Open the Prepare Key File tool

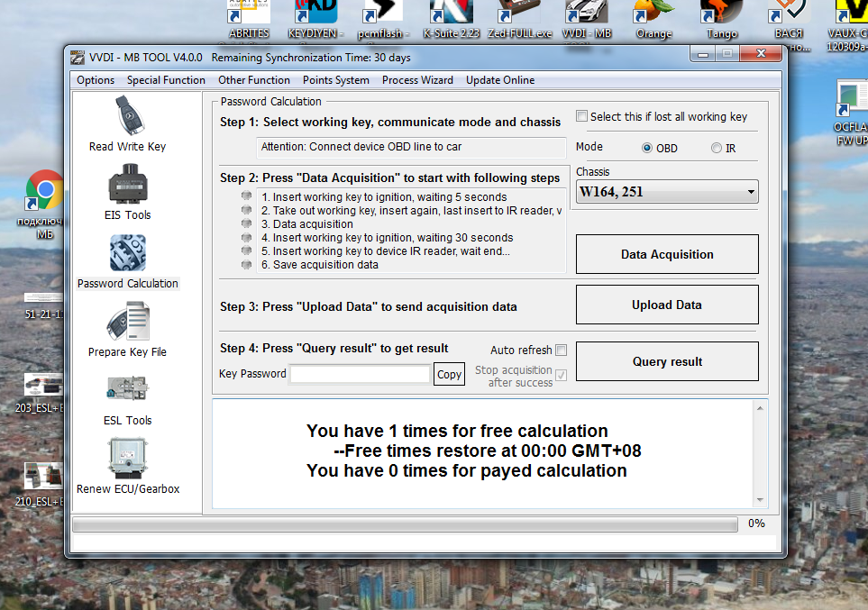pos(128,330)
